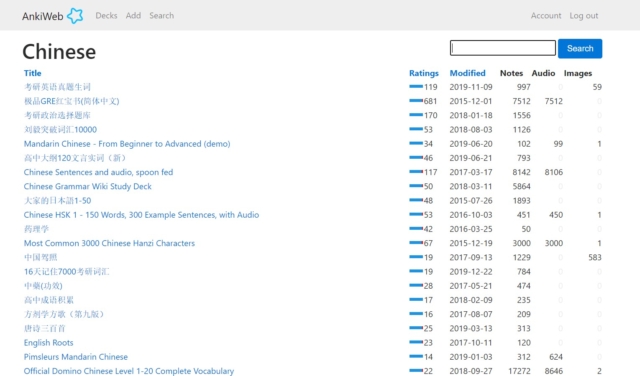Open the 中藥(功效) deck

(43, 286)
